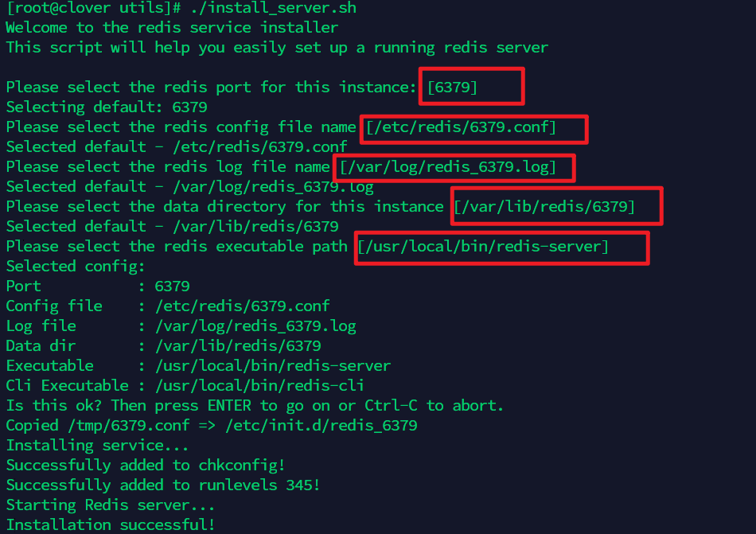Click the 'Successfully added to chkconfig!' line

[146, 466]
